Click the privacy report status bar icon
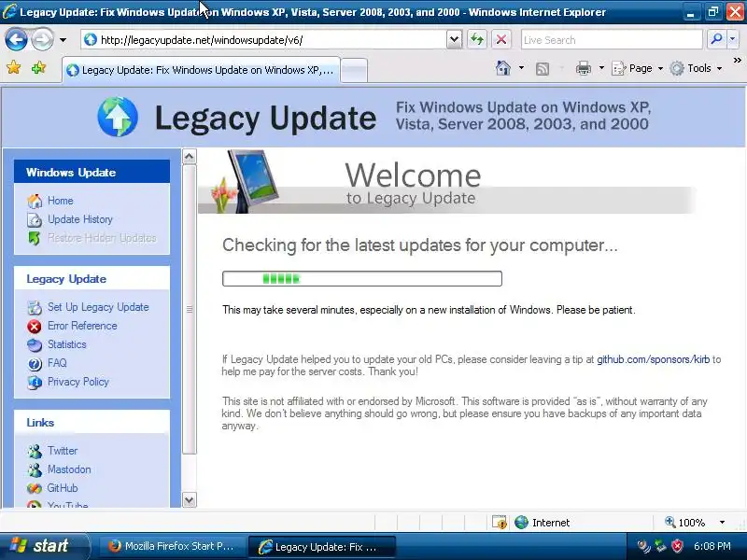 [500, 523]
